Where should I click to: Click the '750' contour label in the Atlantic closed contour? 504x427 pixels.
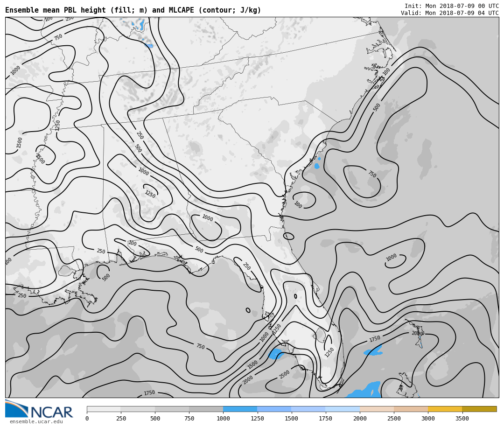[x=372, y=174]
